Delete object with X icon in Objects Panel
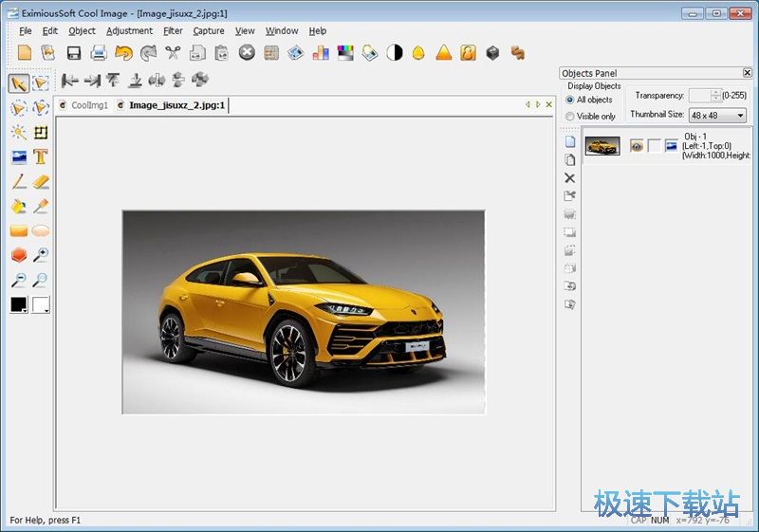The image size is (759, 532). [570, 177]
